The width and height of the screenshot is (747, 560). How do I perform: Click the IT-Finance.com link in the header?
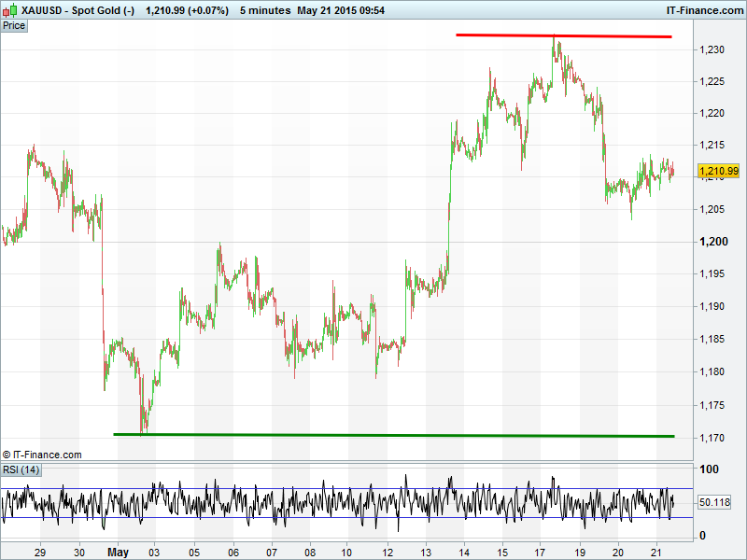pos(703,10)
